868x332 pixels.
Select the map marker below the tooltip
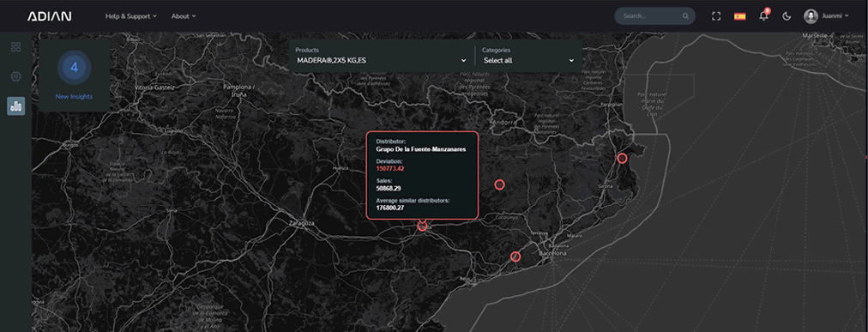422,226
